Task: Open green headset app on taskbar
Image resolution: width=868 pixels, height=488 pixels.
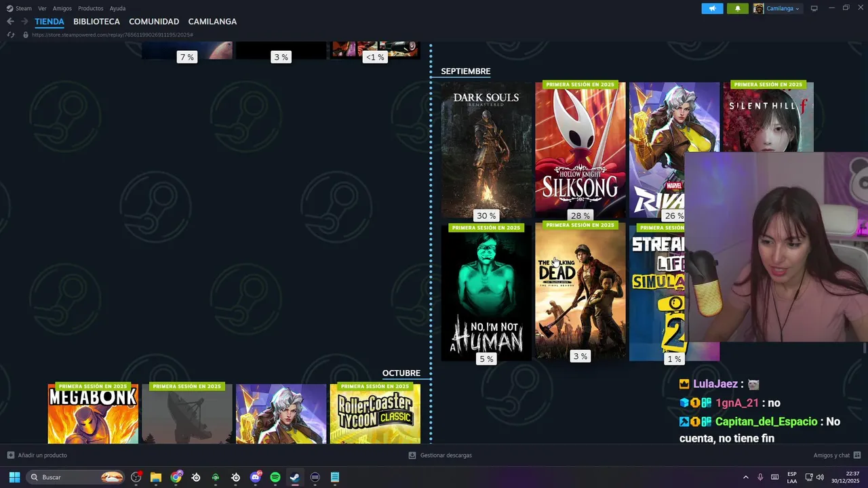Action: click(216, 477)
